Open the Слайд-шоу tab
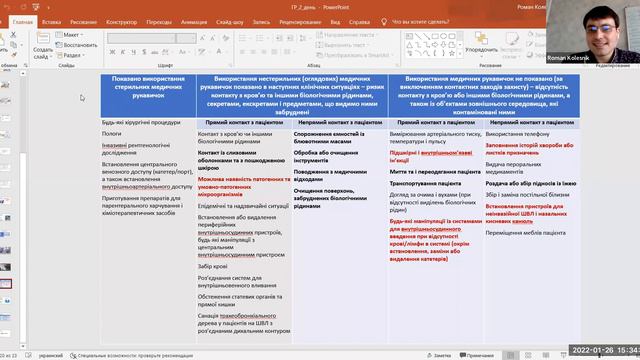The image size is (640, 360). tap(229, 22)
